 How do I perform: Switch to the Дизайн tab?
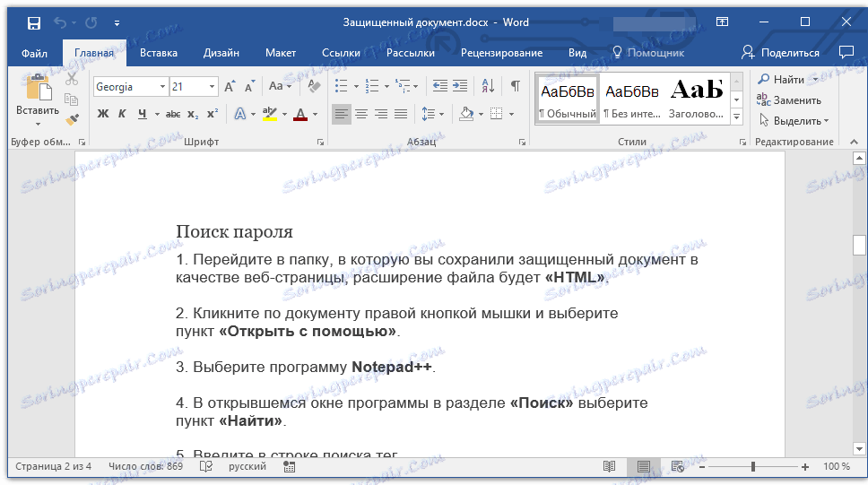tap(221, 53)
